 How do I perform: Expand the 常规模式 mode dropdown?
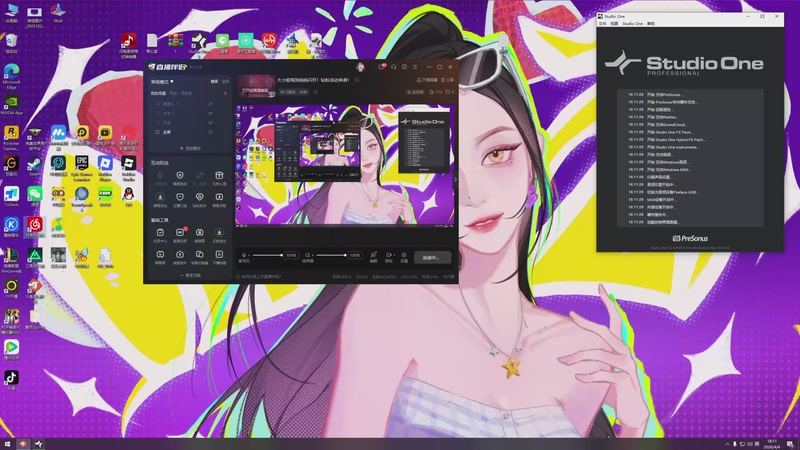(x=162, y=82)
